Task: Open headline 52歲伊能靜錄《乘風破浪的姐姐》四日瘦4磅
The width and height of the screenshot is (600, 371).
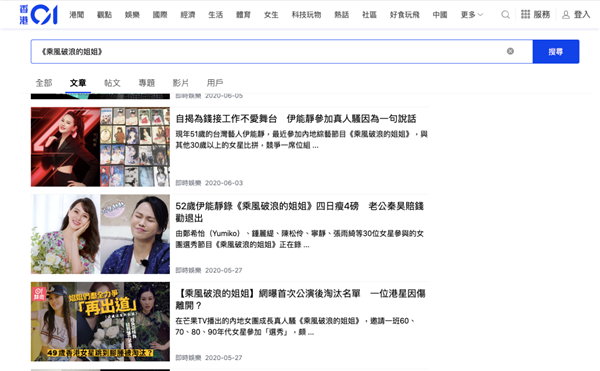Action: [300, 212]
